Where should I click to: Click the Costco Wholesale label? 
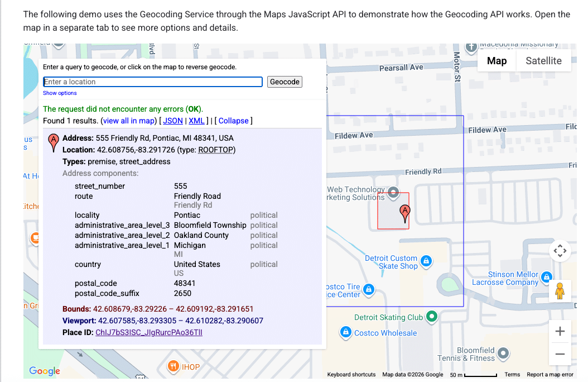pos(385,333)
